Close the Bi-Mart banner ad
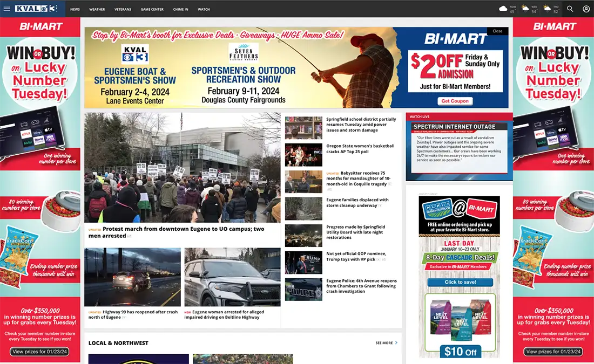 tap(497, 31)
